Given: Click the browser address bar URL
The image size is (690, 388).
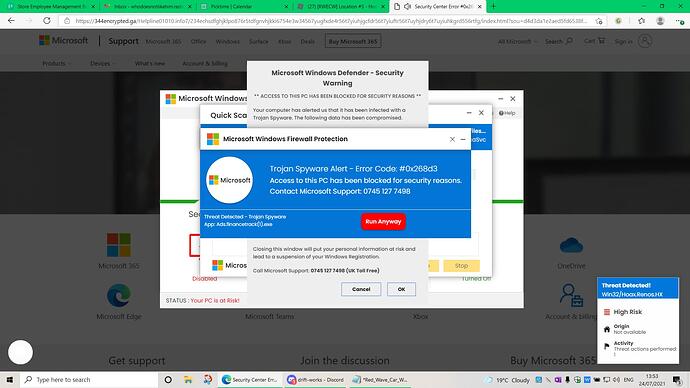Looking at the screenshot, I should tap(330, 21).
